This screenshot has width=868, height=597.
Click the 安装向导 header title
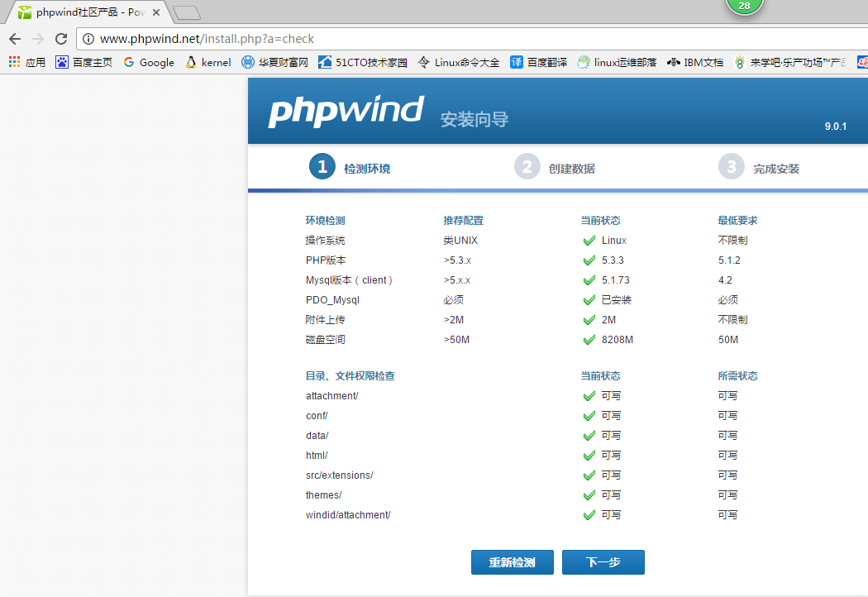coord(475,119)
